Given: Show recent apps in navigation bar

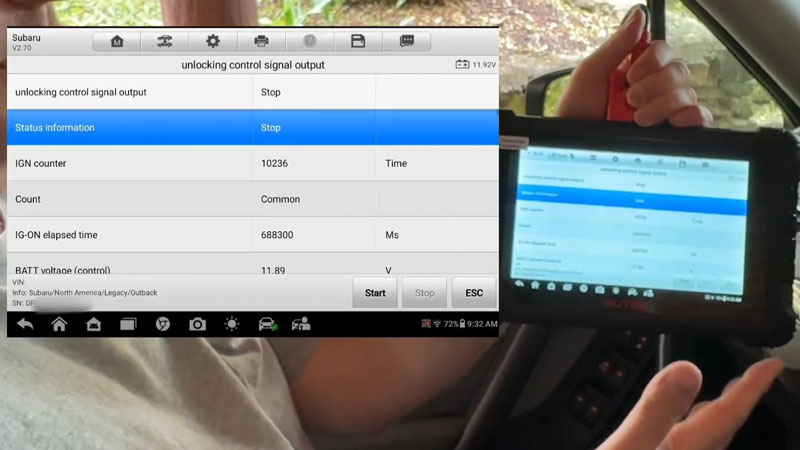Looking at the screenshot, I should (x=128, y=324).
